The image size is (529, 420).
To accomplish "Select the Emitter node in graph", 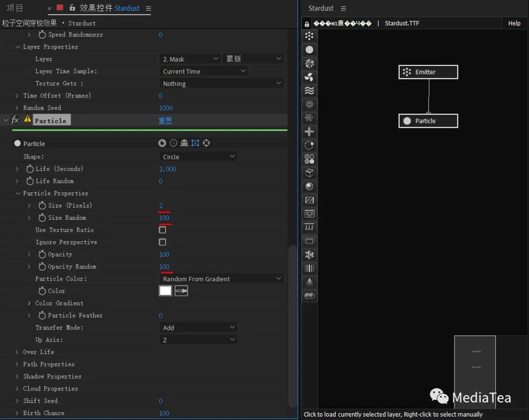I will (x=428, y=72).
